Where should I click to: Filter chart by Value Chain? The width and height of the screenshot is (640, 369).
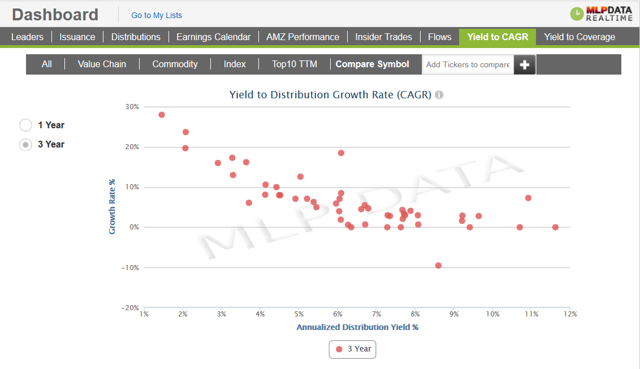(102, 64)
